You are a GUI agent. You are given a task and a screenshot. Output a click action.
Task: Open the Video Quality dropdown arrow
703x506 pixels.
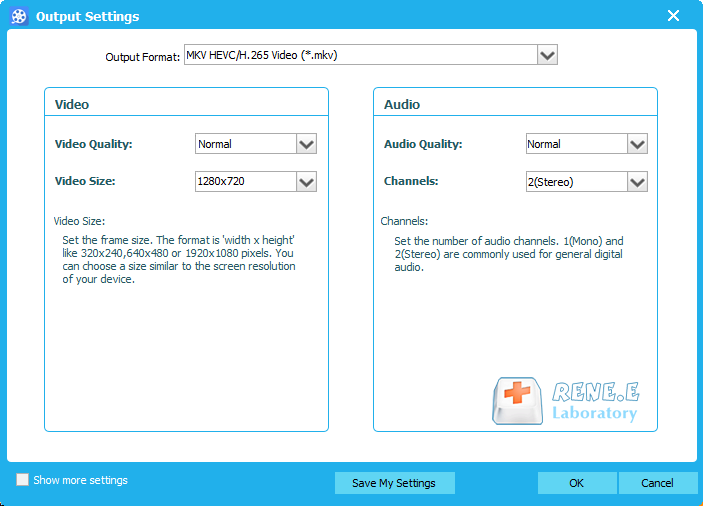tap(307, 144)
